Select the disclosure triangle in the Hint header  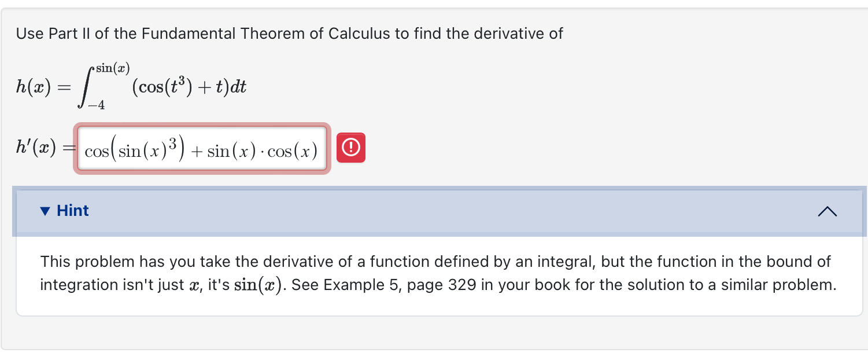(44, 211)
